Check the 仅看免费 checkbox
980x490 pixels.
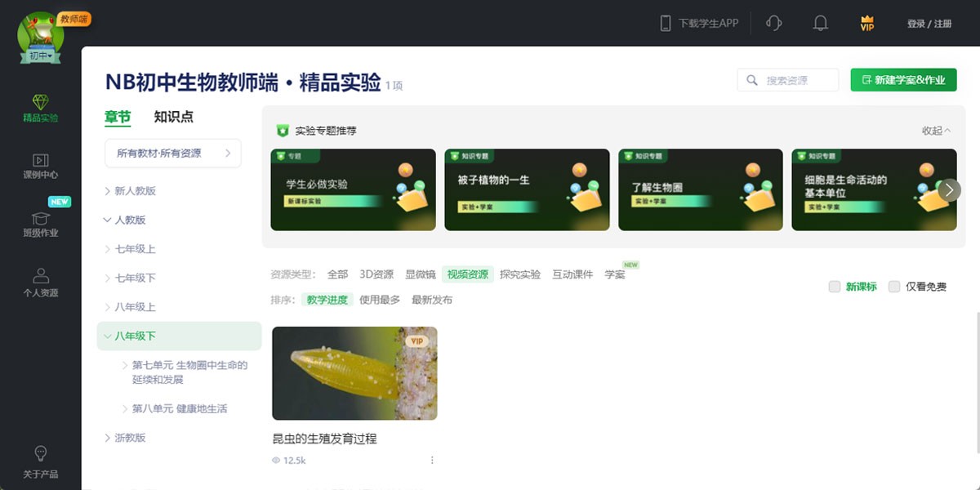pos(894,287)
